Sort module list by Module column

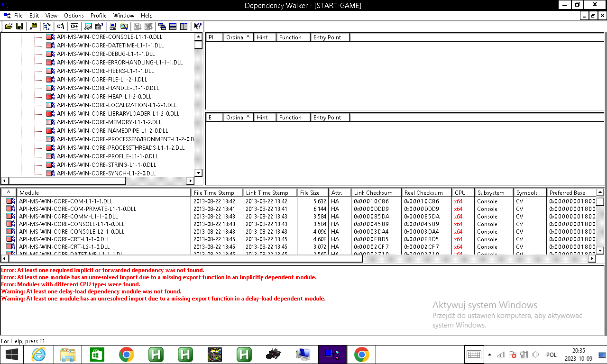[103, 193]
